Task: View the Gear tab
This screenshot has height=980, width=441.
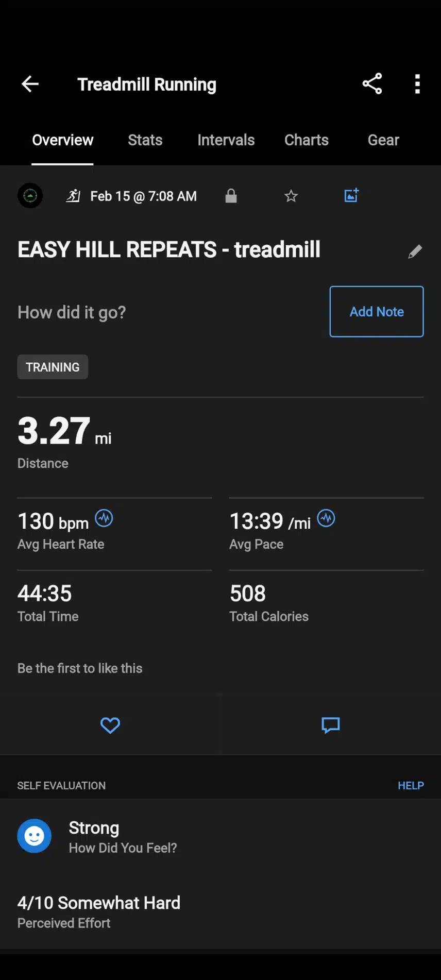Action: tap(383, 140)
